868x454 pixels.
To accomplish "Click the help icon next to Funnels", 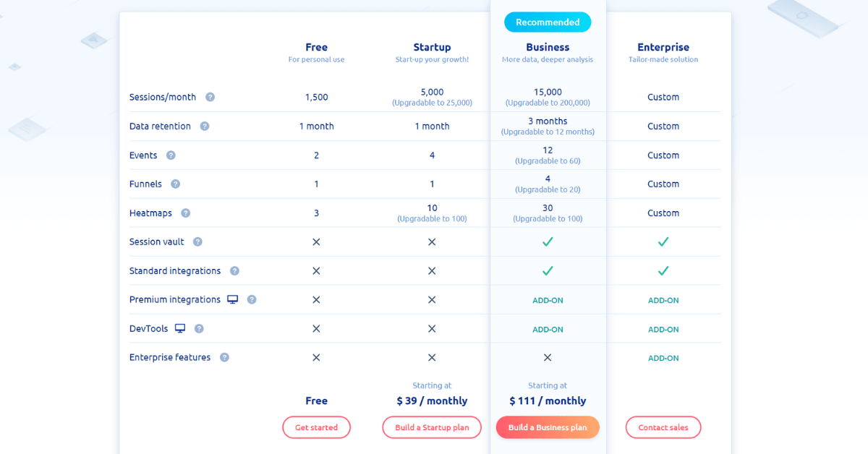I will click(175, 184).
